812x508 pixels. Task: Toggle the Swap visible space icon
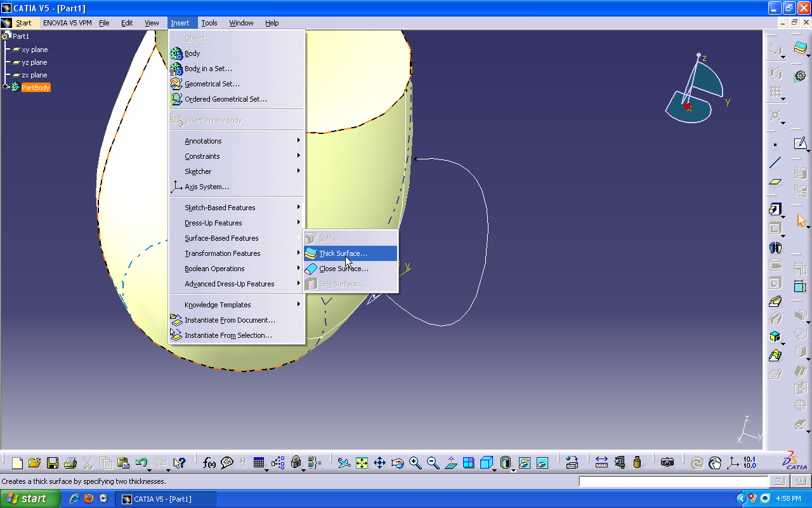coord(542,463)
